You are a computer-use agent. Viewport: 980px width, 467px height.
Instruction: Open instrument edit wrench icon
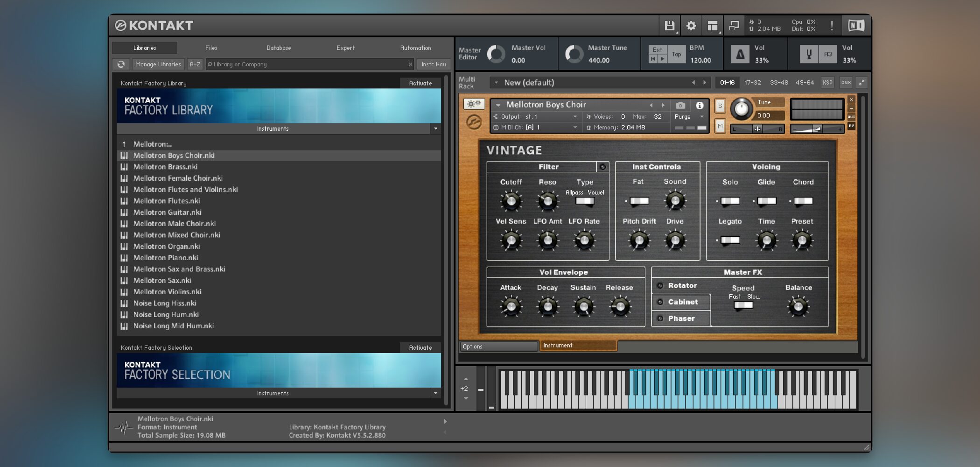tap(474, 104)
